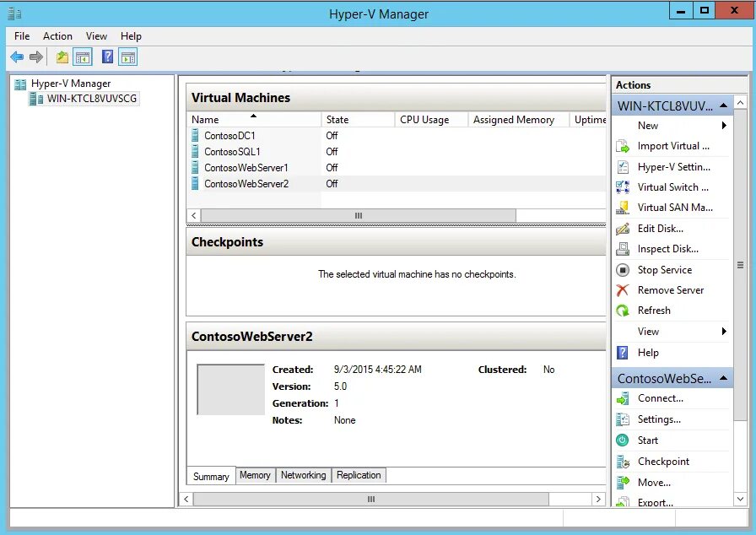The image size is (756, 535).
Task: Click the VM Settings icon in Actions
Action: 623,419
